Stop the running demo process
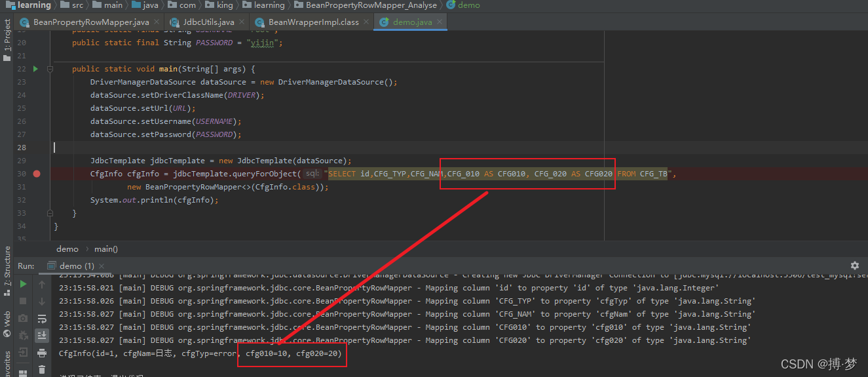 pyautogui.click(x=24, y=301)
